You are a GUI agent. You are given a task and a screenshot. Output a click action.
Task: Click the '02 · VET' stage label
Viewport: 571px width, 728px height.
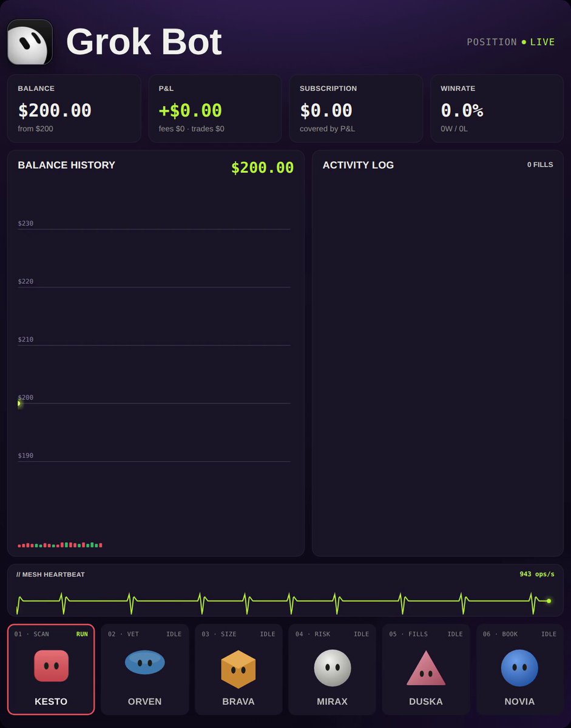click(124, 634)
